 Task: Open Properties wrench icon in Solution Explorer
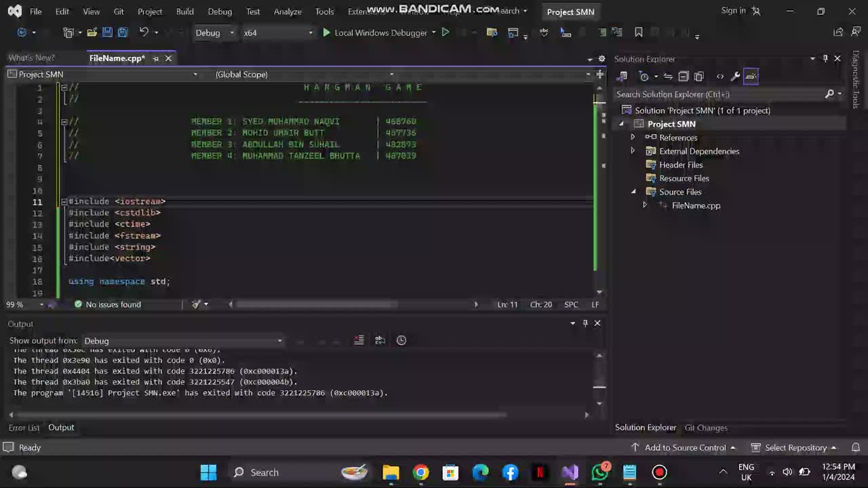coord(735,77)
